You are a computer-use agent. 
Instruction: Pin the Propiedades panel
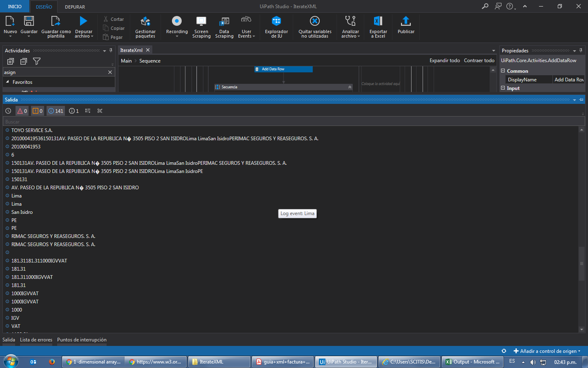pos(581,50)
